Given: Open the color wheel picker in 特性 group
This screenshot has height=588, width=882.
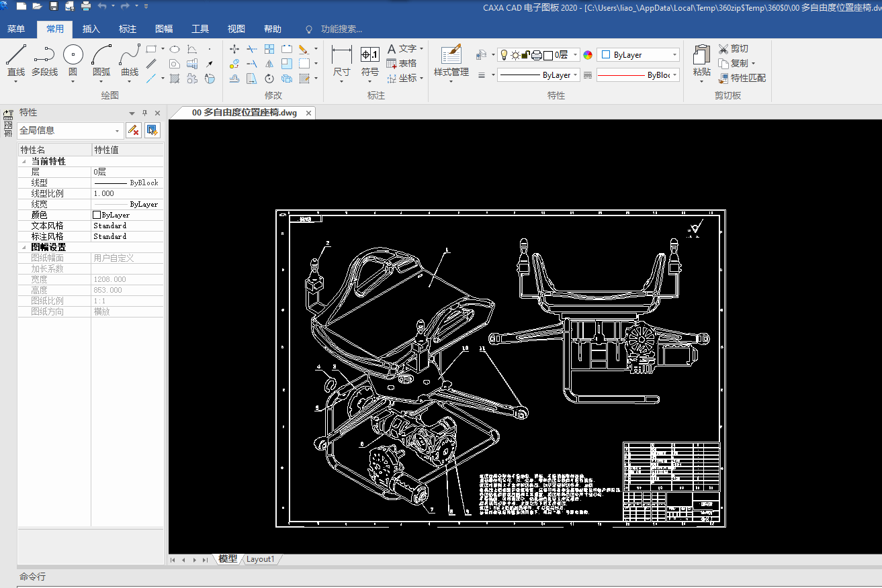Looking at the screenshot, I should tap(588, 55).
